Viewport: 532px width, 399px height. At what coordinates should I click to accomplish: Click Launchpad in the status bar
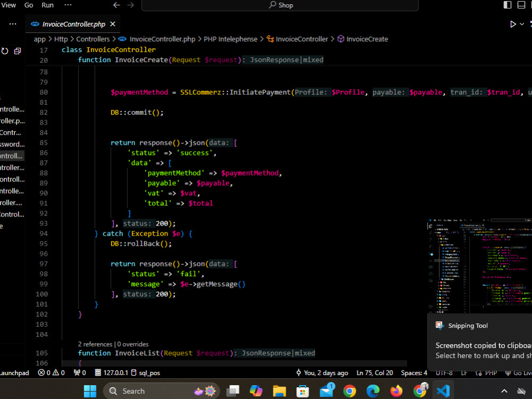point(14,373)
